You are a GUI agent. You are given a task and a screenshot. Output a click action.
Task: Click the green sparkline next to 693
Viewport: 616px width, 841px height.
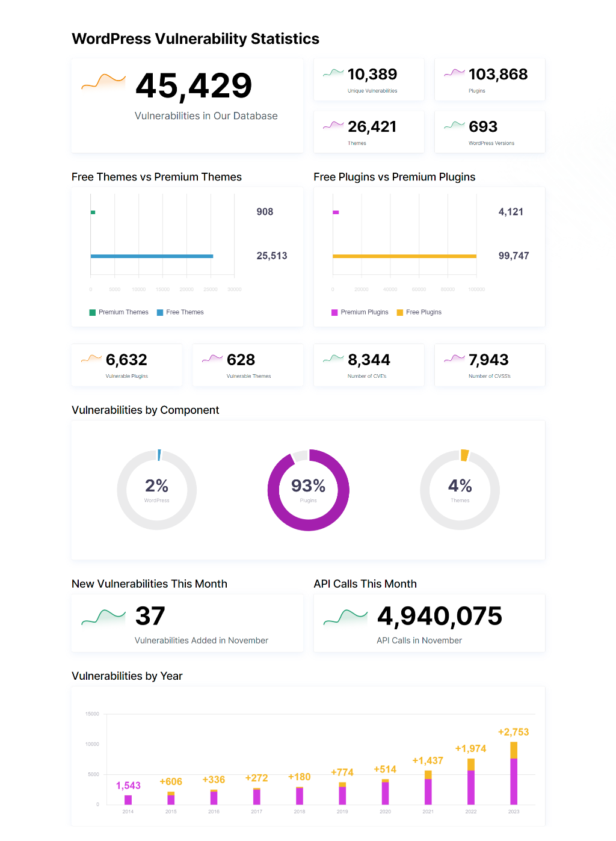(454, 126)
